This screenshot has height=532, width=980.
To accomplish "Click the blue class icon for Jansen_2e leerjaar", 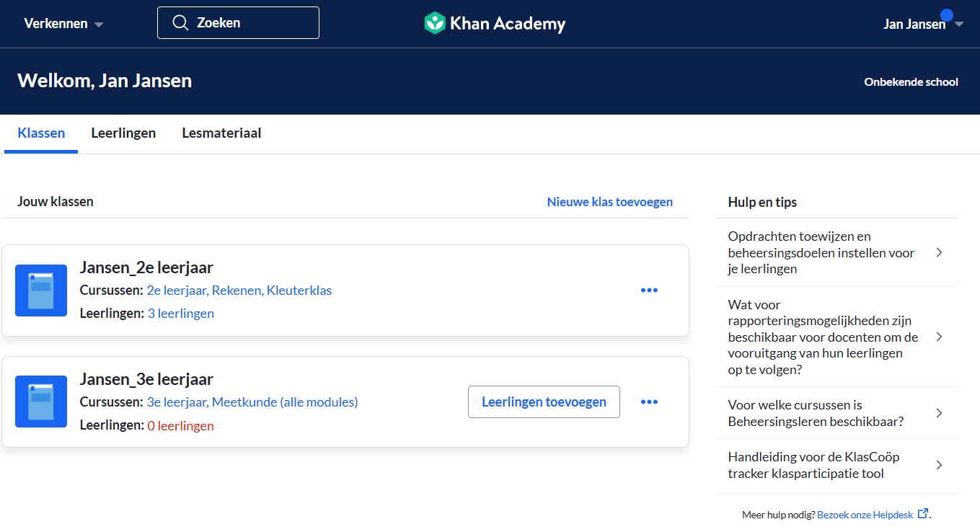I will 40,290.
